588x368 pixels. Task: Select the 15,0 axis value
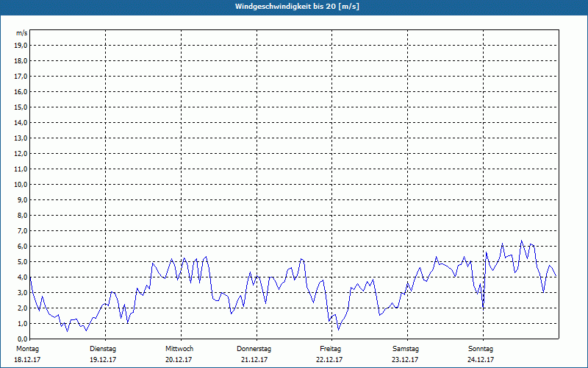click(x=21, y=107)
